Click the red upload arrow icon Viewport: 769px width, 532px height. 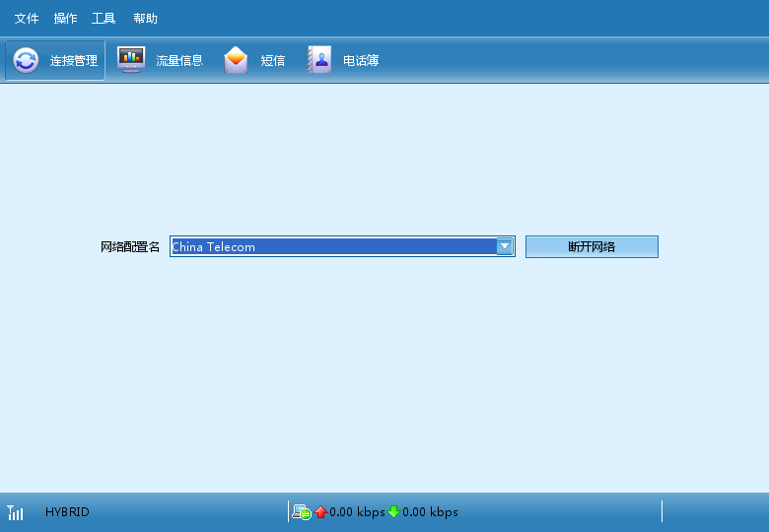(321, 512)
